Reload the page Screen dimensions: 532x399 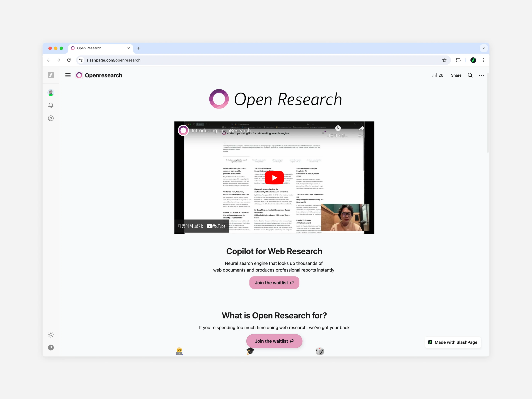click(x=69, y=60)
